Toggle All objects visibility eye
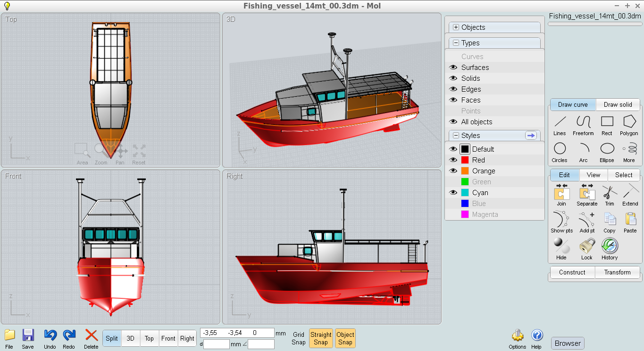Image resolution: width=644 pixels, height=351 pixels. [x=453, y=122]
